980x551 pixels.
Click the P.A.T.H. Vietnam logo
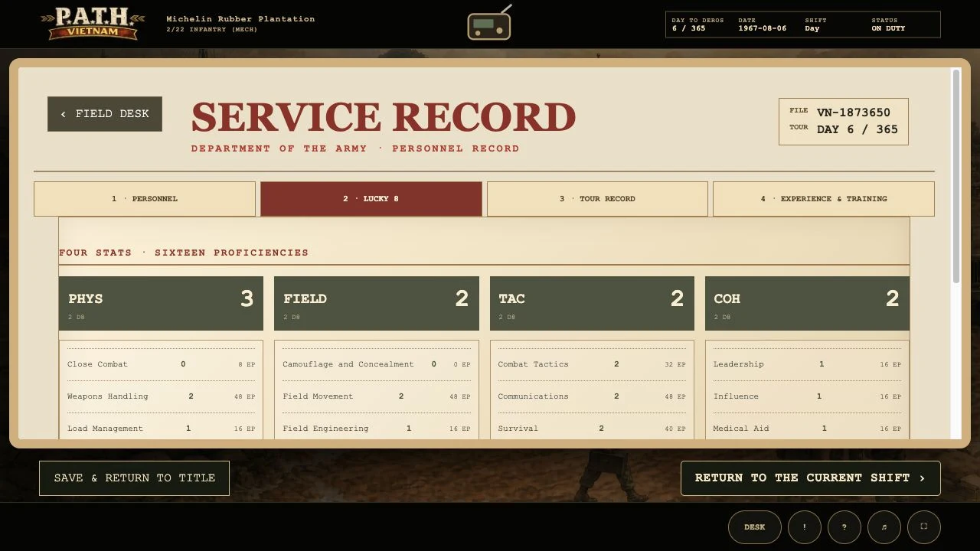click(x=93, y=24)
